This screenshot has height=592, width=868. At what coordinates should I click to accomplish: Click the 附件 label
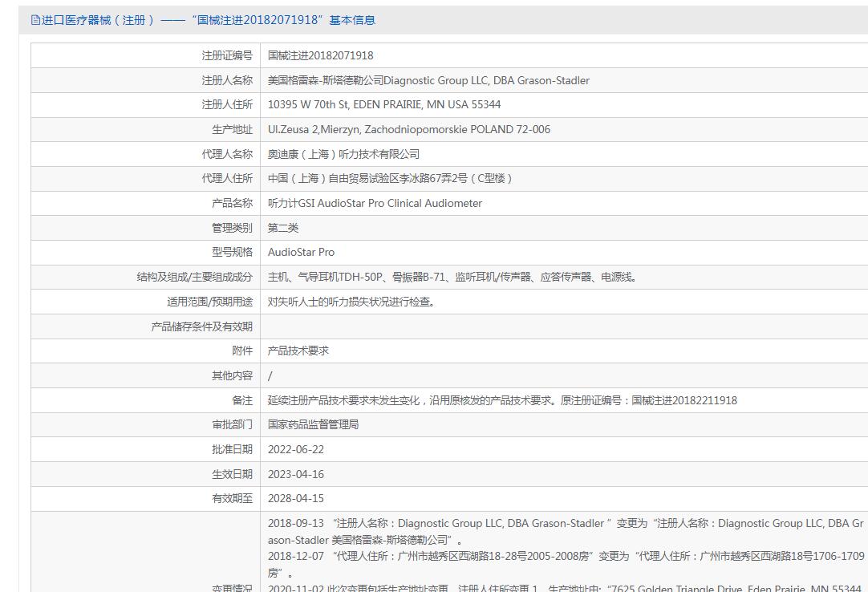pos(242,351)
